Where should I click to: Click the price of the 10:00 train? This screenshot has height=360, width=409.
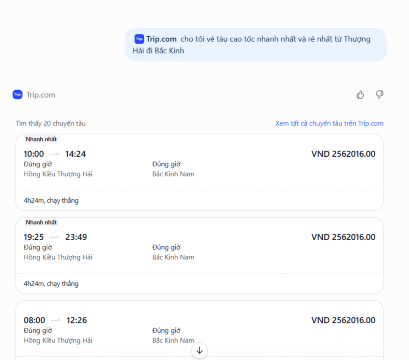point(343,154)
